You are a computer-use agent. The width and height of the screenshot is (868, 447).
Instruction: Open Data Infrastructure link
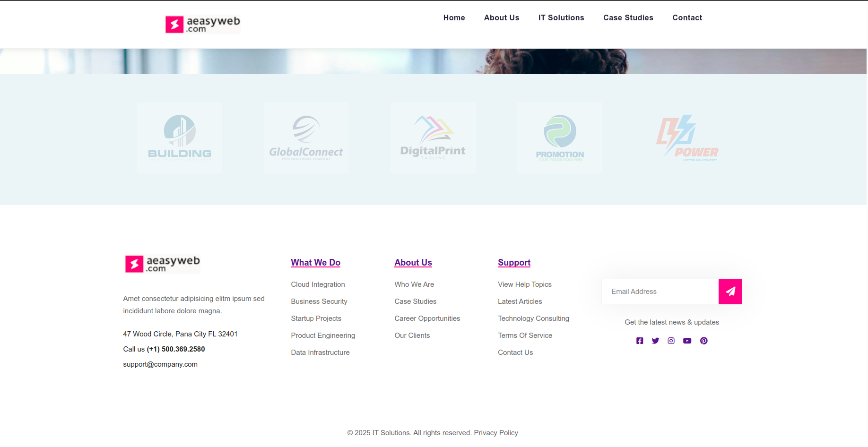[x=321, y=352]
